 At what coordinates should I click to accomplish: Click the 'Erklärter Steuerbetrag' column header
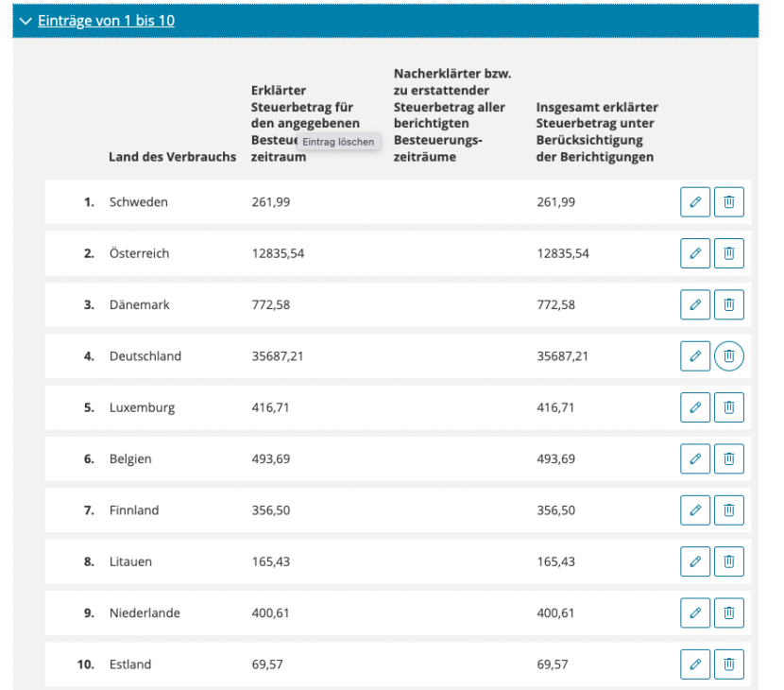[305, 124]
